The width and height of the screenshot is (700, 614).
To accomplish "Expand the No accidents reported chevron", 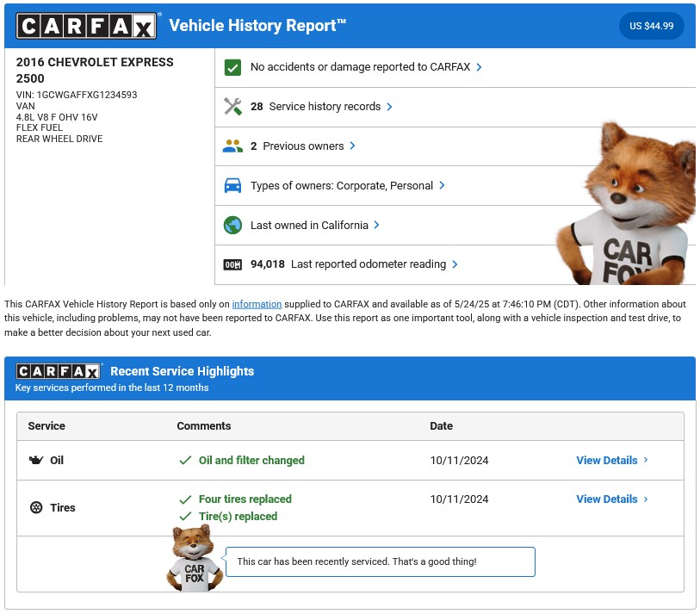I will 479,67.
